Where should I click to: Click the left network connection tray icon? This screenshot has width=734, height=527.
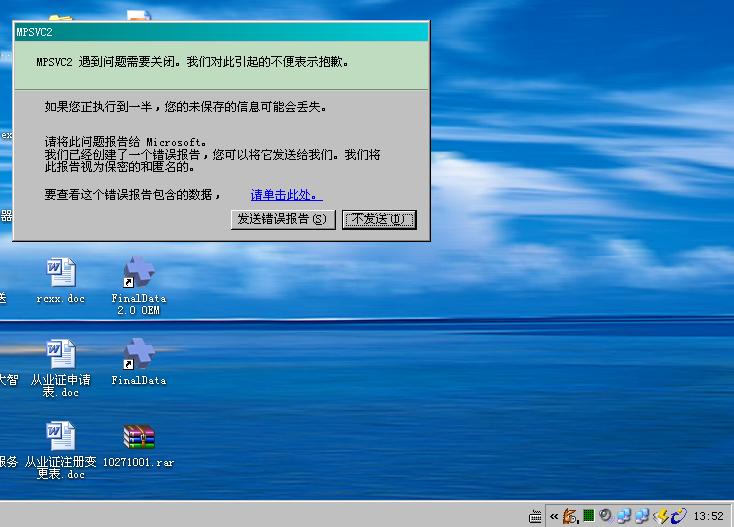(624, 516)
